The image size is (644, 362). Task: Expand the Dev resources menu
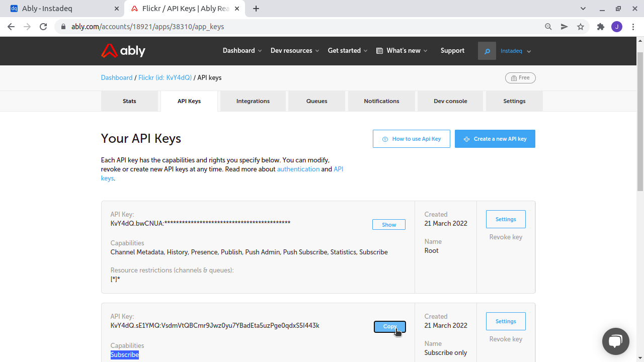tap(295, 50)
